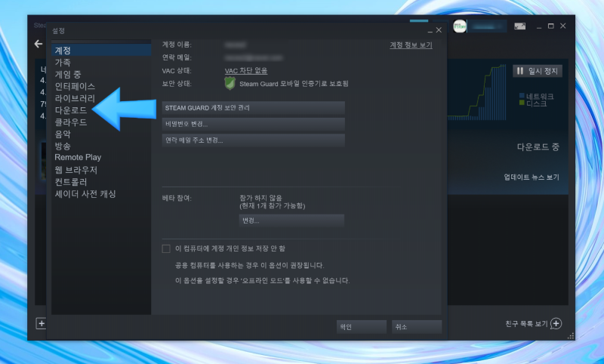This screenshot has width=604, height=364.
Task: Click blurred account name in Steam title bar
Action: (486, 26)
